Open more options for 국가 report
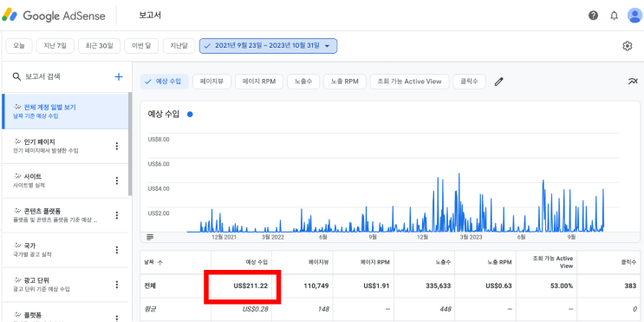Viewport: 644px width, 322px height. click(117, 250)
